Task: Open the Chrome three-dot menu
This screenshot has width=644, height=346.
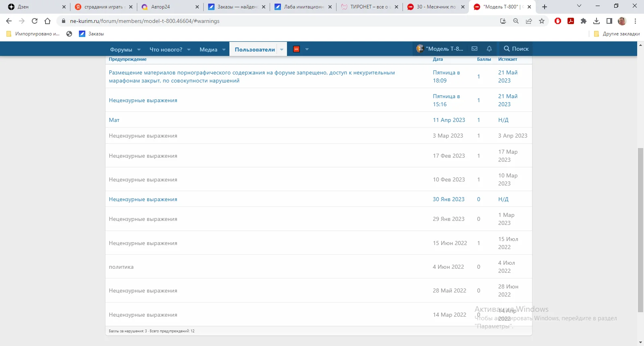Action: click(x=636, y=21)
